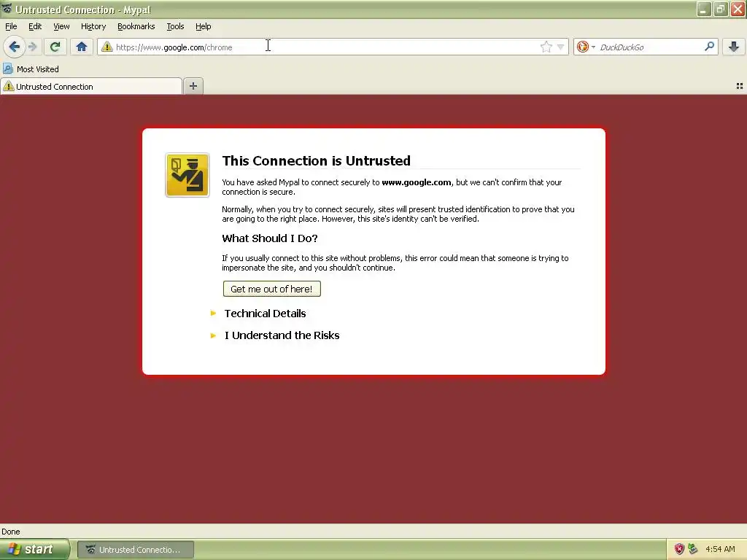Open the Windows start menu
This screenshot has width=747, height=560.
(x=34, y=549)
